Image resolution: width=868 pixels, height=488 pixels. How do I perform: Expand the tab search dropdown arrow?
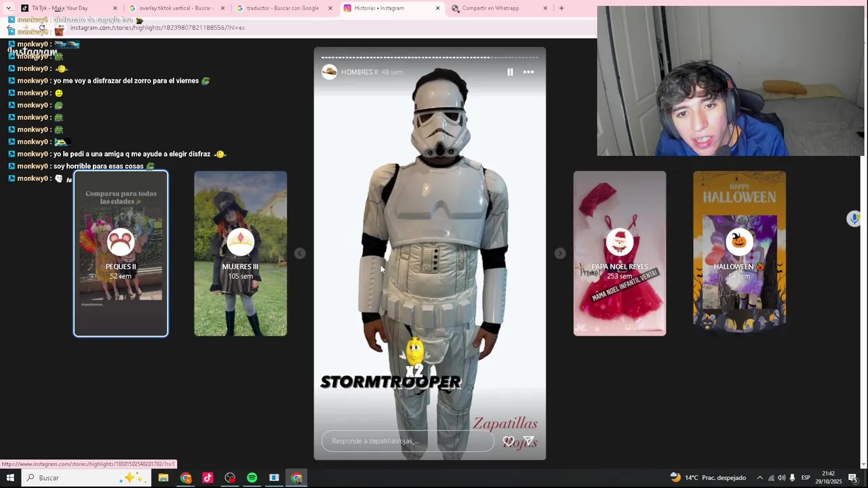[8, 8]
